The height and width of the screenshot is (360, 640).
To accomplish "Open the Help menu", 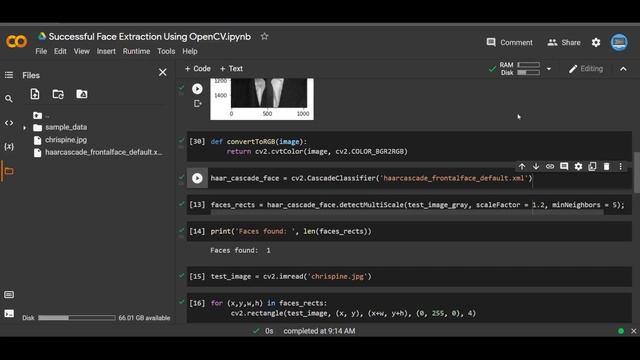I will 189,51.
